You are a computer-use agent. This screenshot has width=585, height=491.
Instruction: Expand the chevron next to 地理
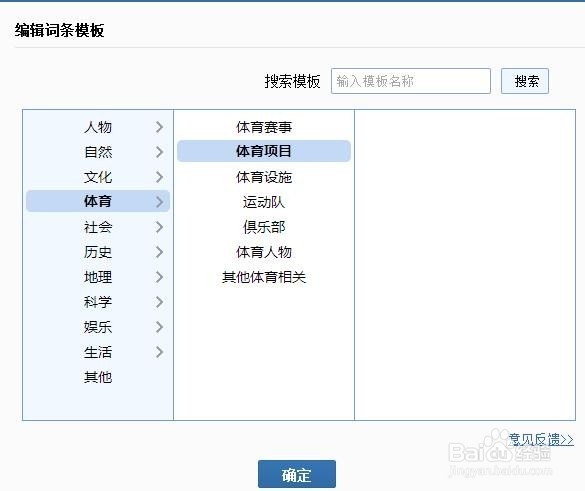(x=159, y=277)
